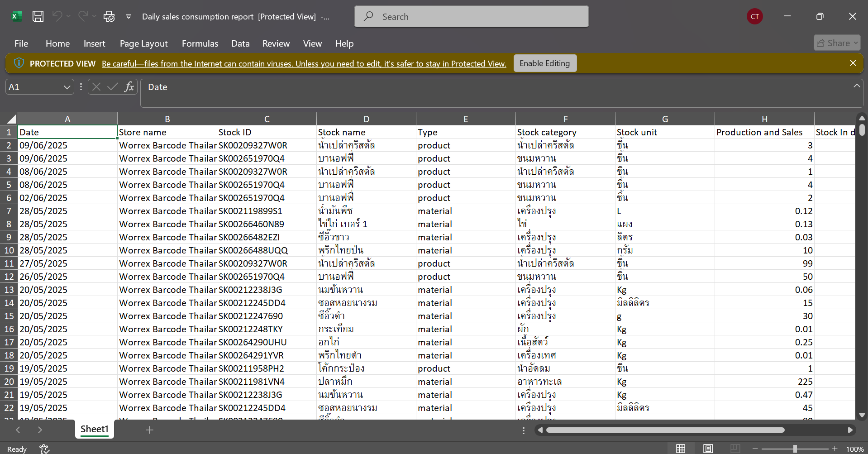
Task: Switch to Normal view icon
Action: click(x=681, y=449)
